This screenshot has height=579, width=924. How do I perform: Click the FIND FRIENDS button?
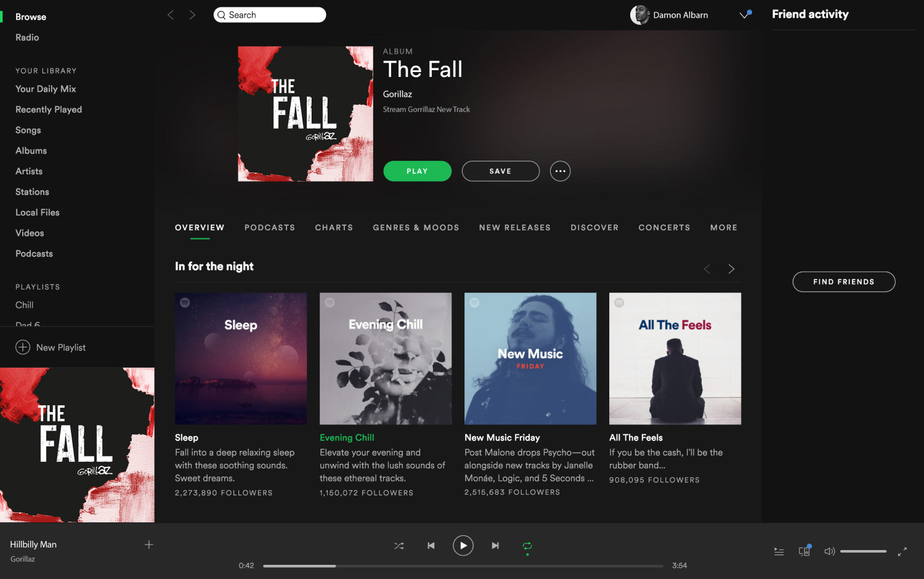pos(844,281)
